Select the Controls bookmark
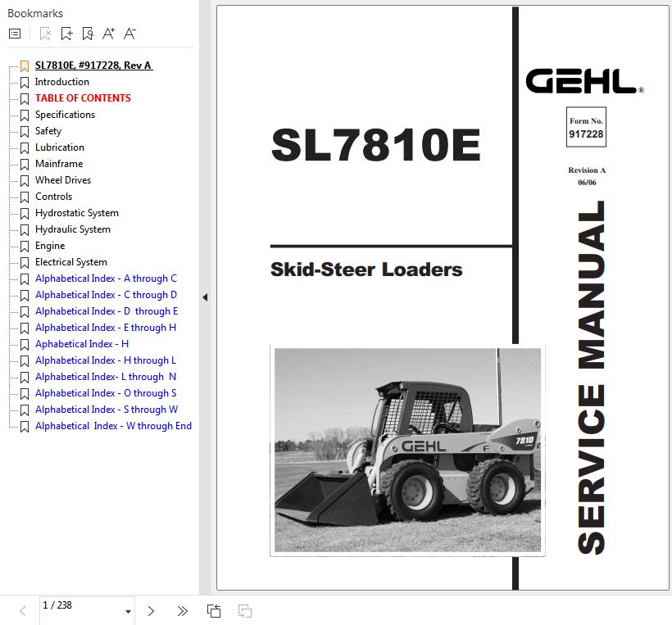The image size is (672, 625). coord(53,197)
